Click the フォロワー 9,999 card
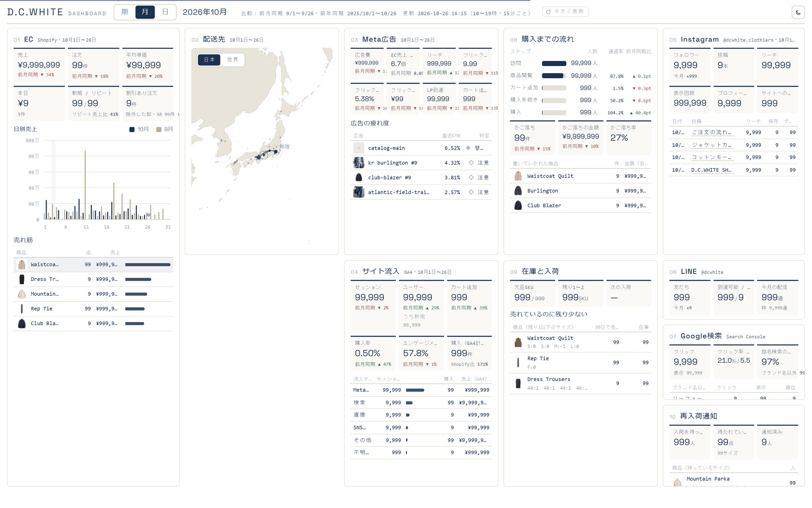Viewport: 812px width, 508px height. coord(690,65)
